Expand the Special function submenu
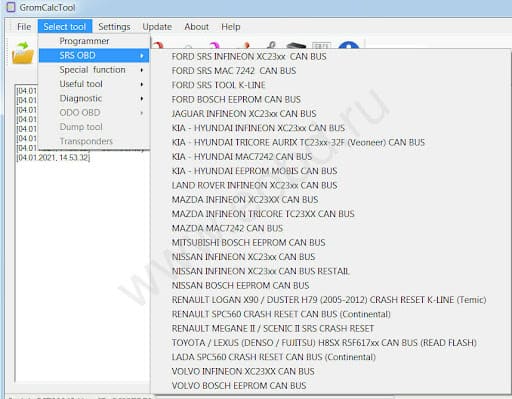 tap(94, 70)
